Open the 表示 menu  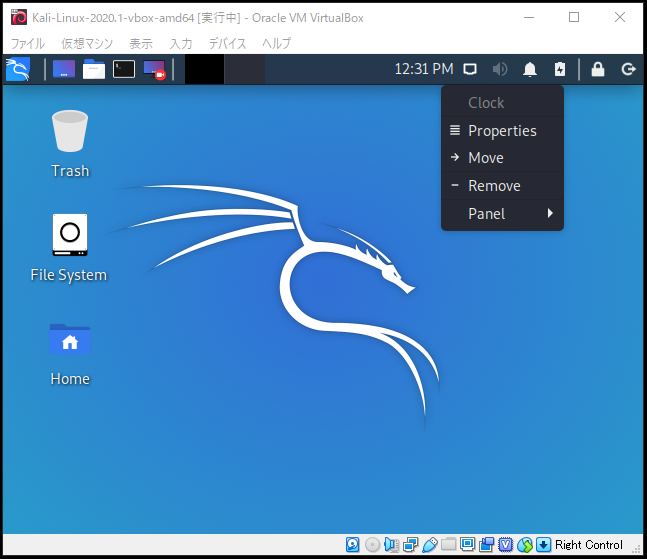pyautogui.click(x=141, y=43)
